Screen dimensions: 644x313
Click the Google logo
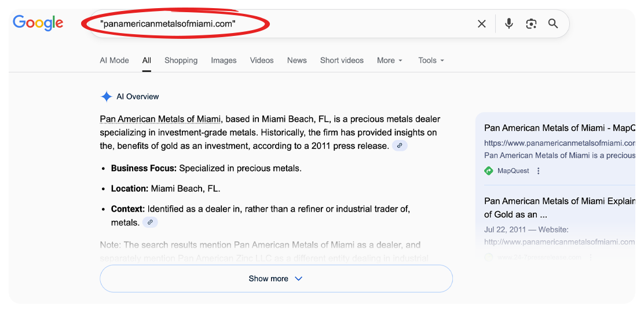38,23
